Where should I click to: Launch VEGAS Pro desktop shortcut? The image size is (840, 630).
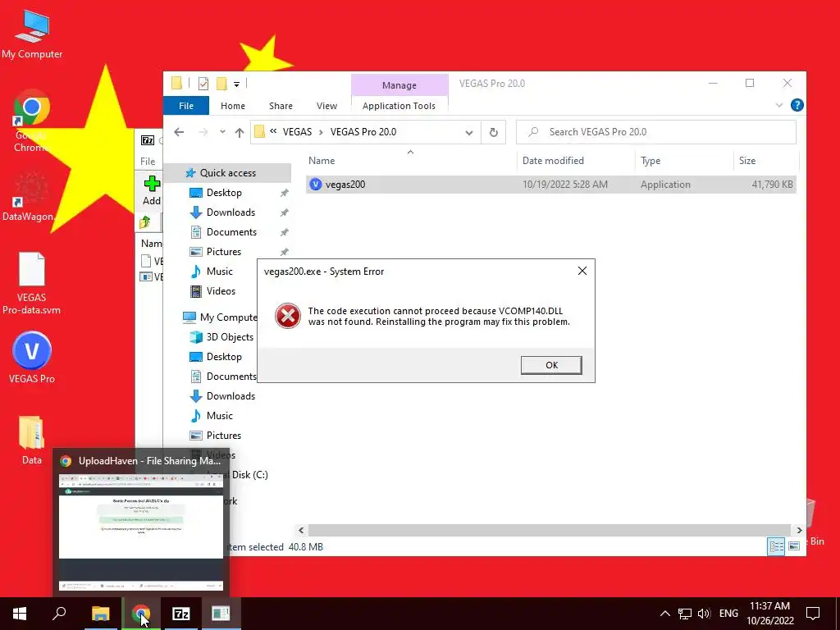[x=32, y=358]
